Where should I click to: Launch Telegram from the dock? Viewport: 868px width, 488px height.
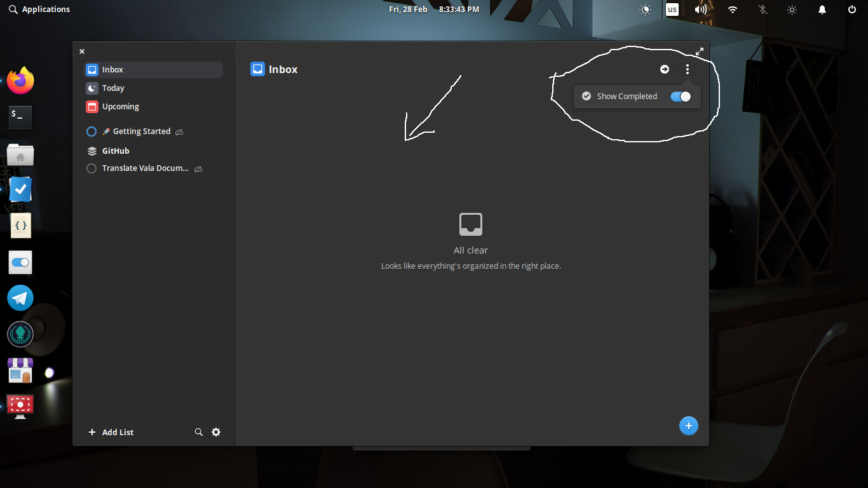[20, 298]
